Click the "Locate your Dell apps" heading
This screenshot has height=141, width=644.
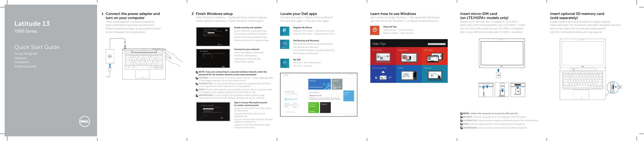(299, 14)
